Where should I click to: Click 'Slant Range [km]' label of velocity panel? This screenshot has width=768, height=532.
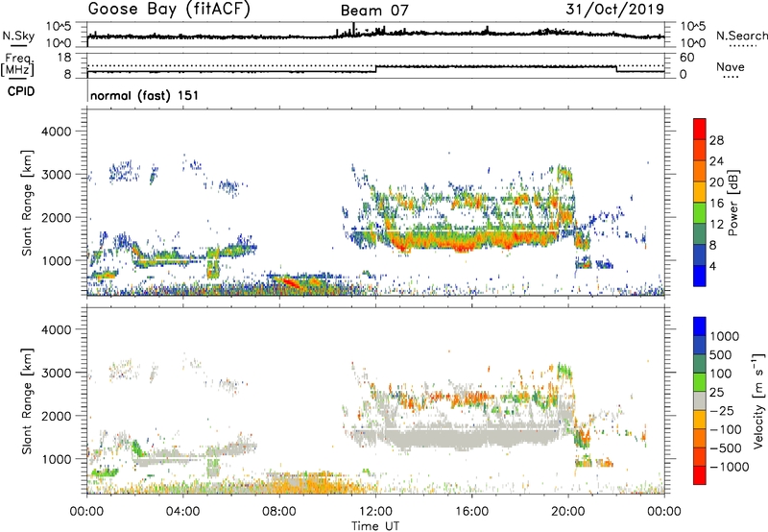point(27,400)
